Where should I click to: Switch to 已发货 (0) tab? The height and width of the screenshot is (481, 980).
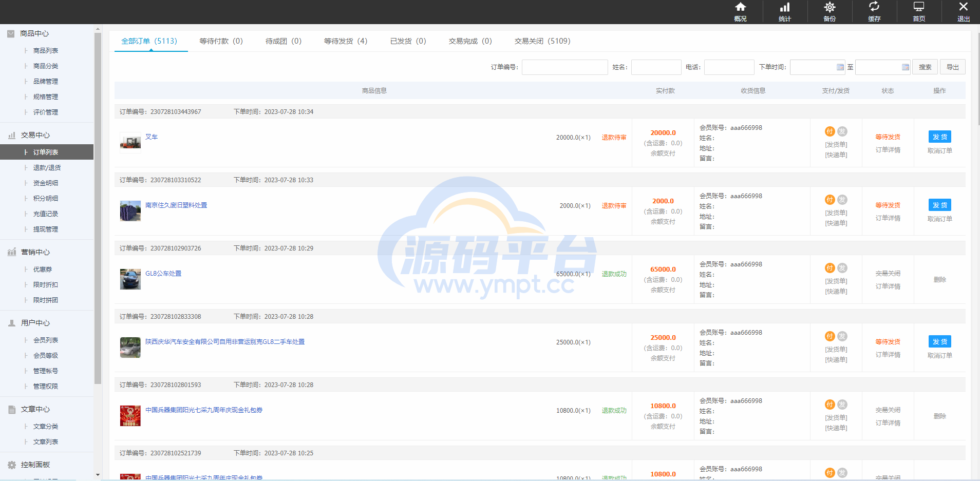[408, 41]
